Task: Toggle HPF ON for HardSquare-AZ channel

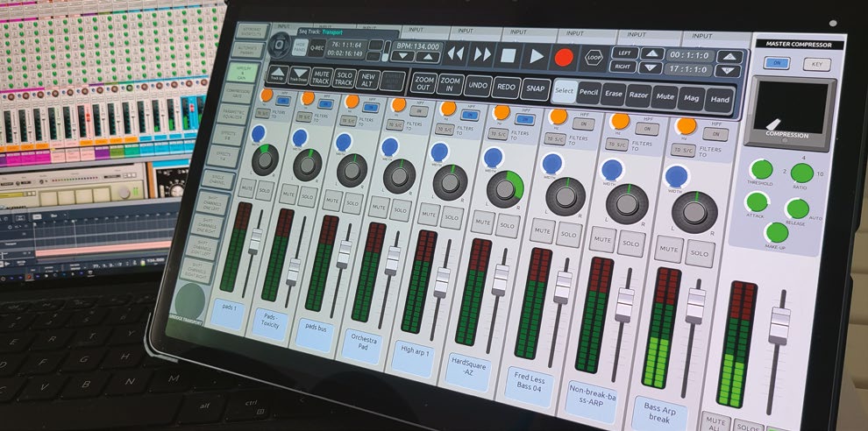Action: [524, 119]
